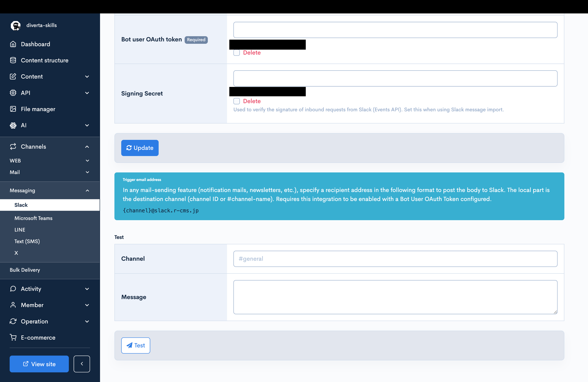The width and height of the screenshot is (588, 382).
Task: Click the Trigger email address heading
Action: click(x=142, y=180)
